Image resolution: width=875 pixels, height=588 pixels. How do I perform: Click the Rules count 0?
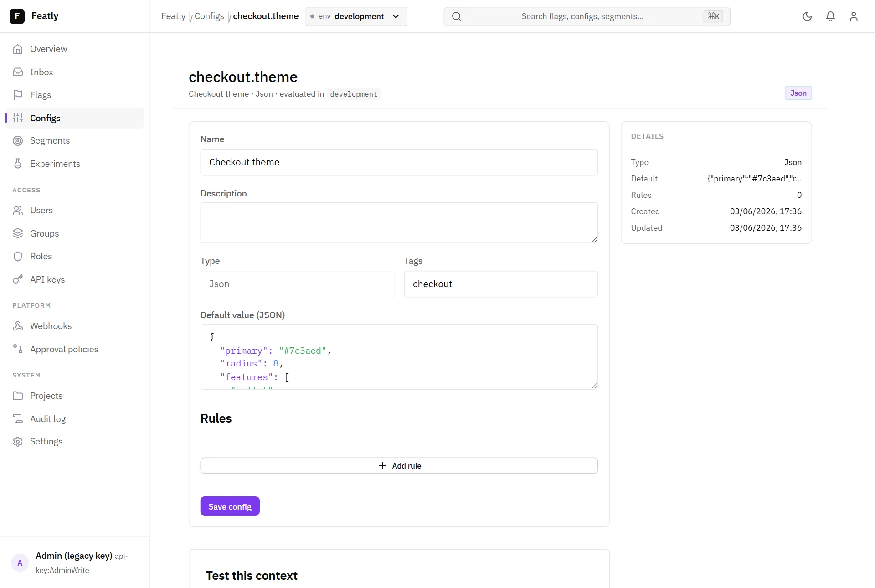click(799, 195)
